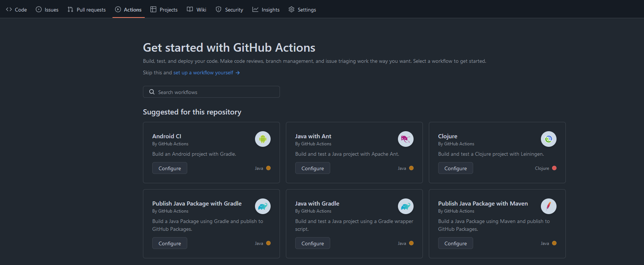
Task: Click the red Clojure language dot
Action: point(554,168)
